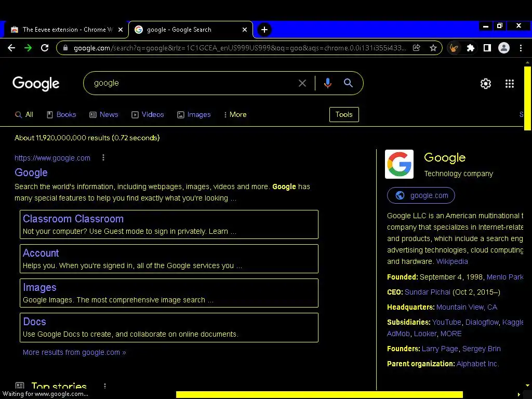Open the Mountain View, CA link

467,308
